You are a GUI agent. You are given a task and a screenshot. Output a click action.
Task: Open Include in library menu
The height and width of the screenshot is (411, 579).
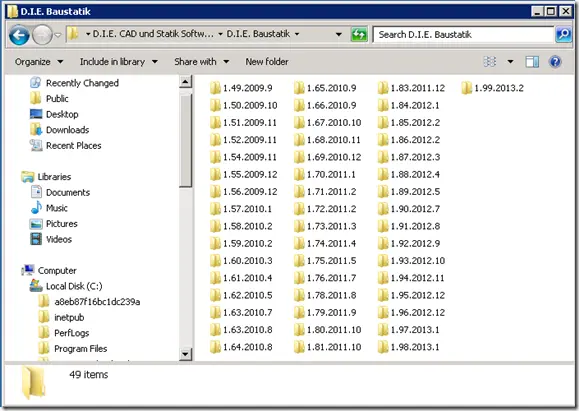(x=119, y=62)
